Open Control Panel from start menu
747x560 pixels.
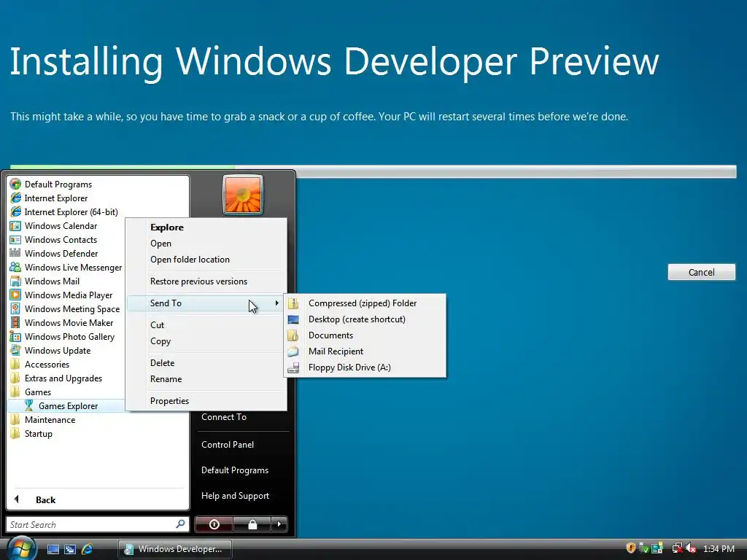[228, 444]
